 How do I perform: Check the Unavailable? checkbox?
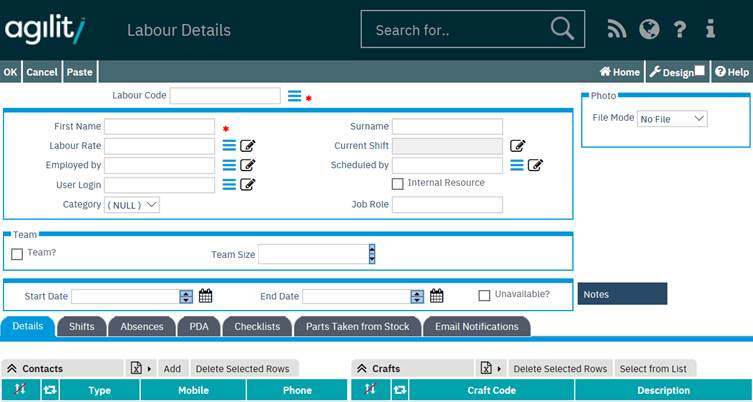(x=484, y=296)
